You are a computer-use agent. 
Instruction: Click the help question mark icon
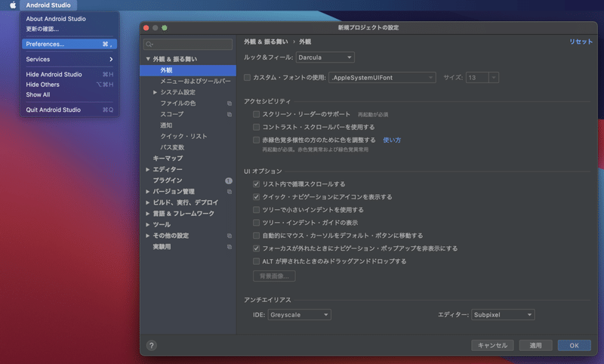point(152,346)
